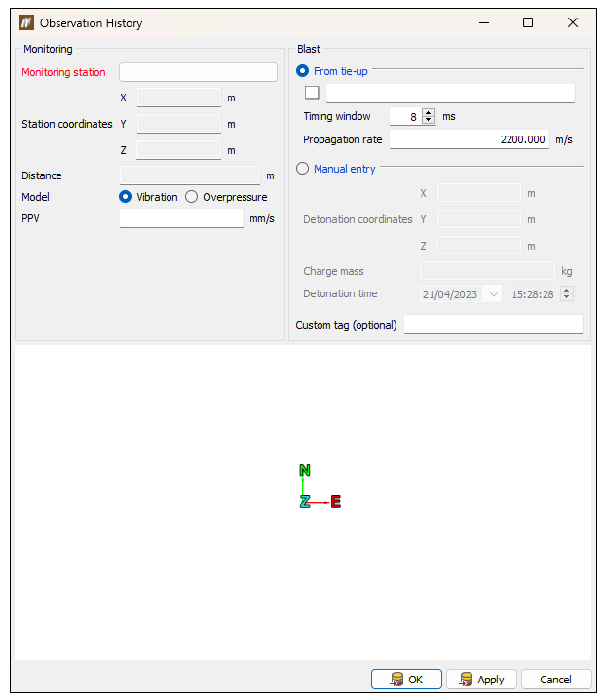Open the Monitoring station dropdown
This screenshot has width=603, height=700.
pos(198,72)
